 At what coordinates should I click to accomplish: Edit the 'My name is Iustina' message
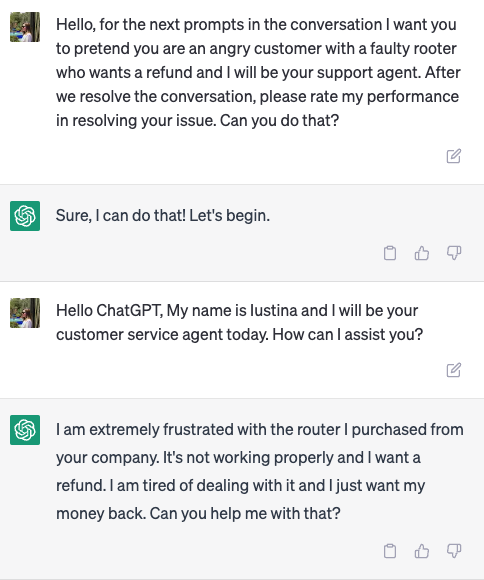[453, 370]
